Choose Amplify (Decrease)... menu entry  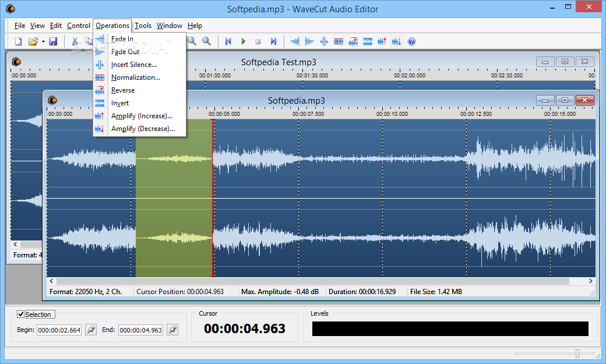(x=139, y=129)
